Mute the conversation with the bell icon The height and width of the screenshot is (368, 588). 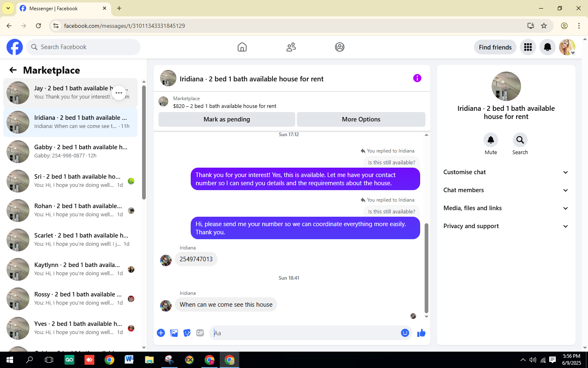[491, 140]
